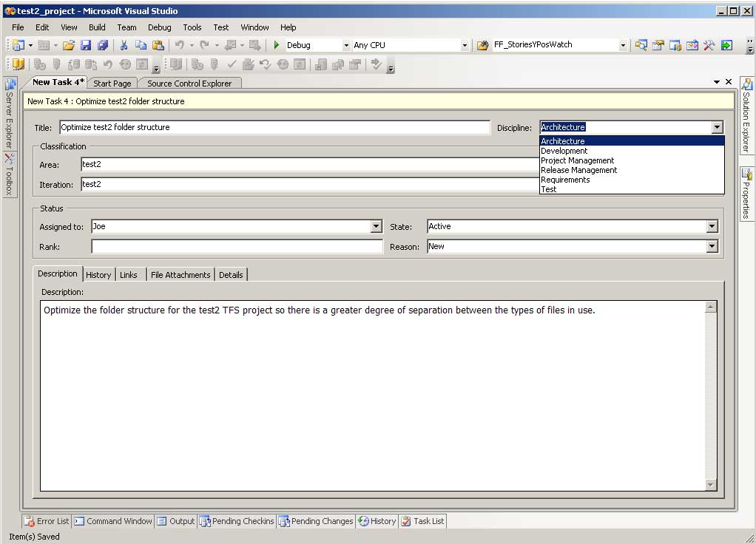This screenshot has width=756, height=544.
Task: Open New Project icon's dropdown arrow
Action: (x=30, y=46)
